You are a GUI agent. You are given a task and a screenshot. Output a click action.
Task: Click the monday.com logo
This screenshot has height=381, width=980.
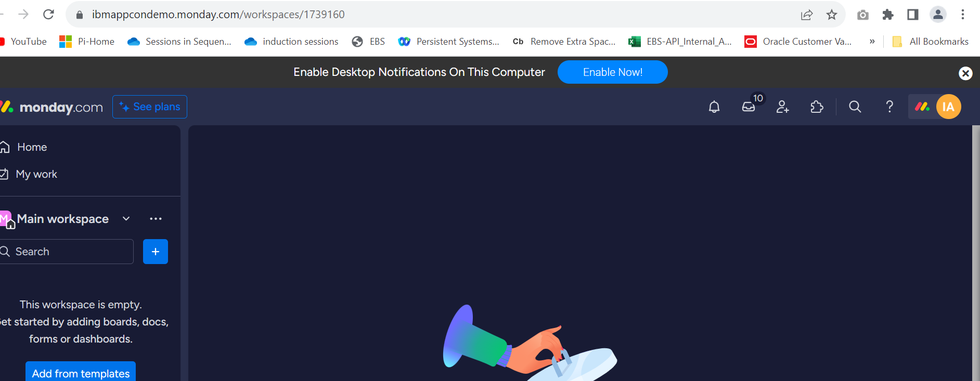pyautogui.click(x=51, y=107)
